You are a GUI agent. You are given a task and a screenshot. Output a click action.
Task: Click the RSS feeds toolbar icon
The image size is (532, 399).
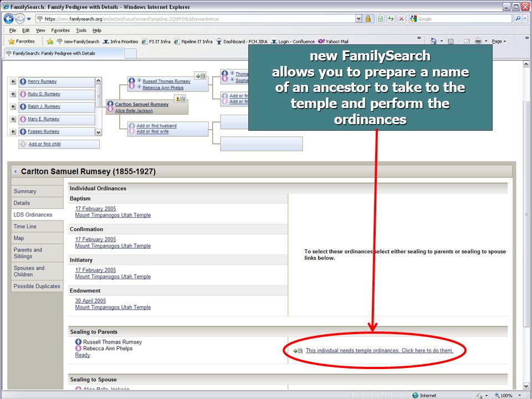(451, 42)
